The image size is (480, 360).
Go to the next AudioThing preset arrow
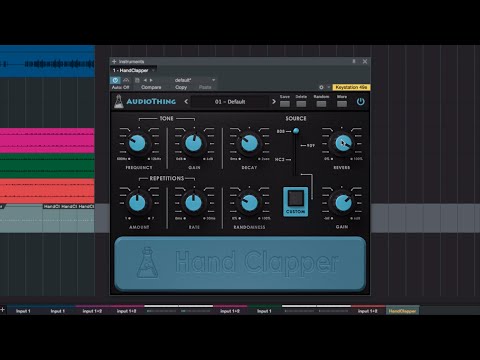coord(274,101)
